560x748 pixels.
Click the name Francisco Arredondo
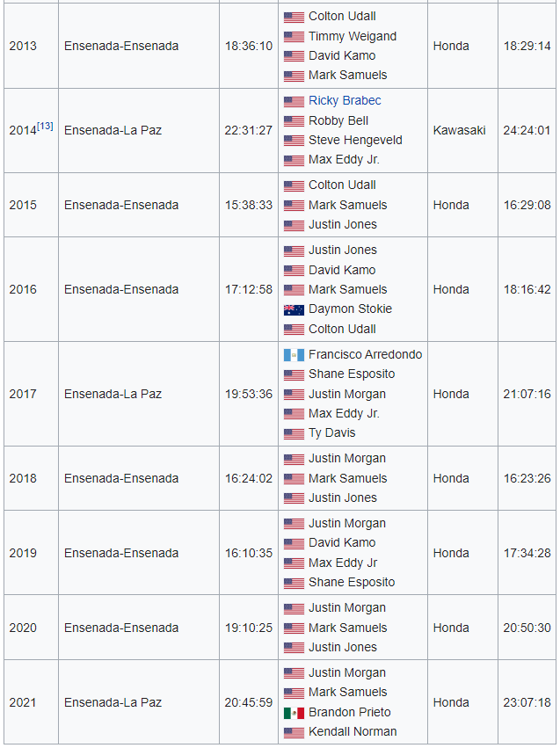(365, 354)
